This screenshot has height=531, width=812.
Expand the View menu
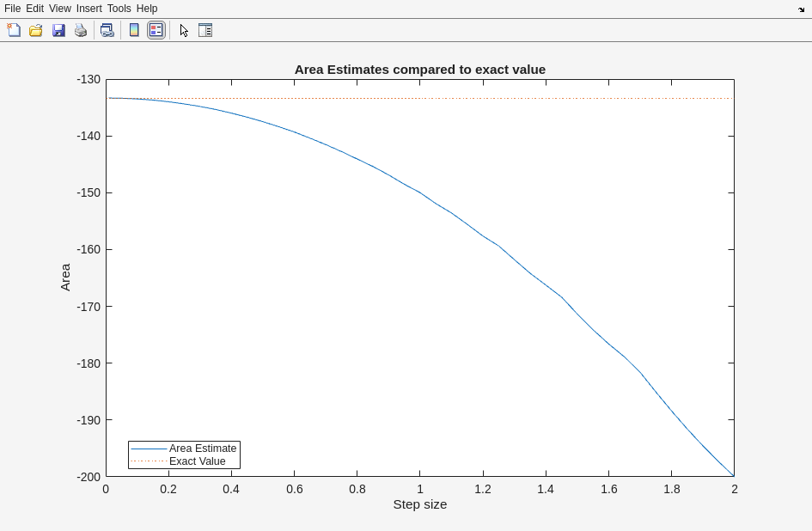pyautogui.click(x=60, y=9)
